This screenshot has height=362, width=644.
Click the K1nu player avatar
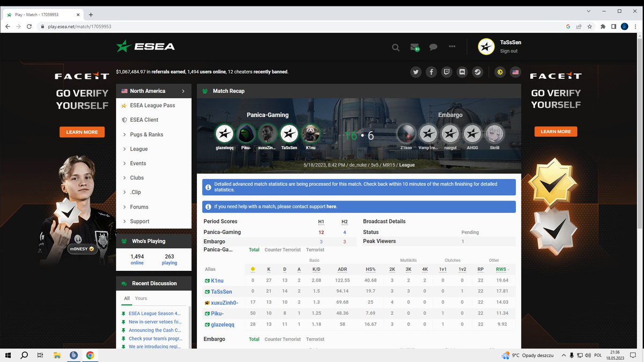coord(311,134)
